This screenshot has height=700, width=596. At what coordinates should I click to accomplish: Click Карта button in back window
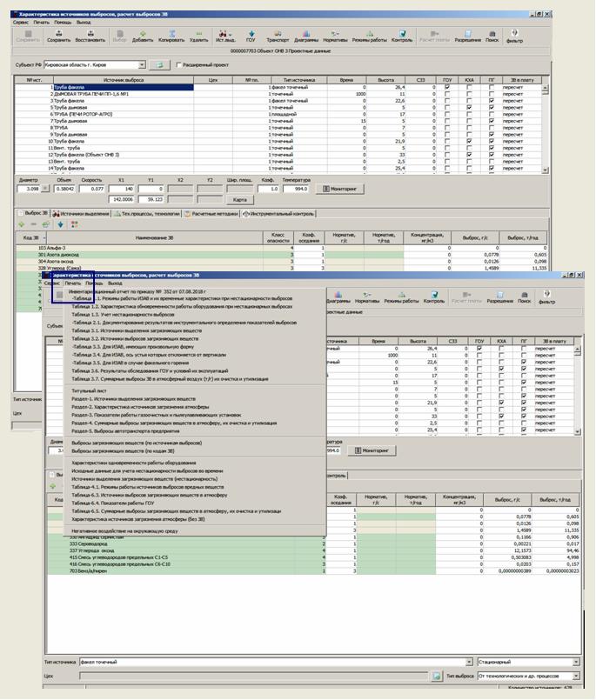pyautogui.click(x=240, y=199)
